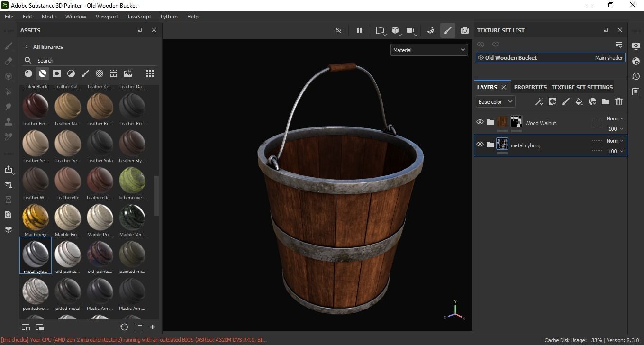Open the Python menu
644x345 pixels.
169,17
